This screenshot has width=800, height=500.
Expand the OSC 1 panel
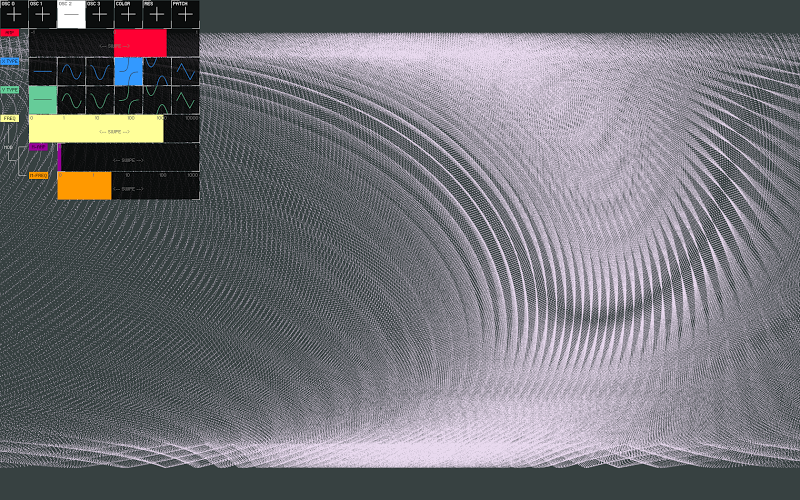point(43,14)
